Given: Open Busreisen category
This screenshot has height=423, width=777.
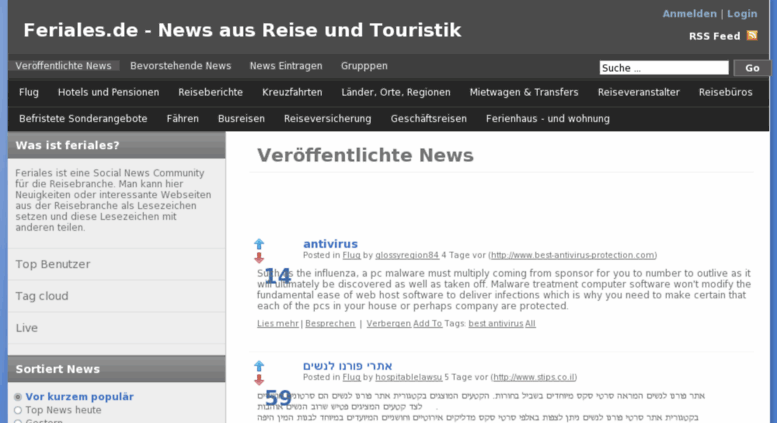Looking at the screenshot, I should click(241, 118).
